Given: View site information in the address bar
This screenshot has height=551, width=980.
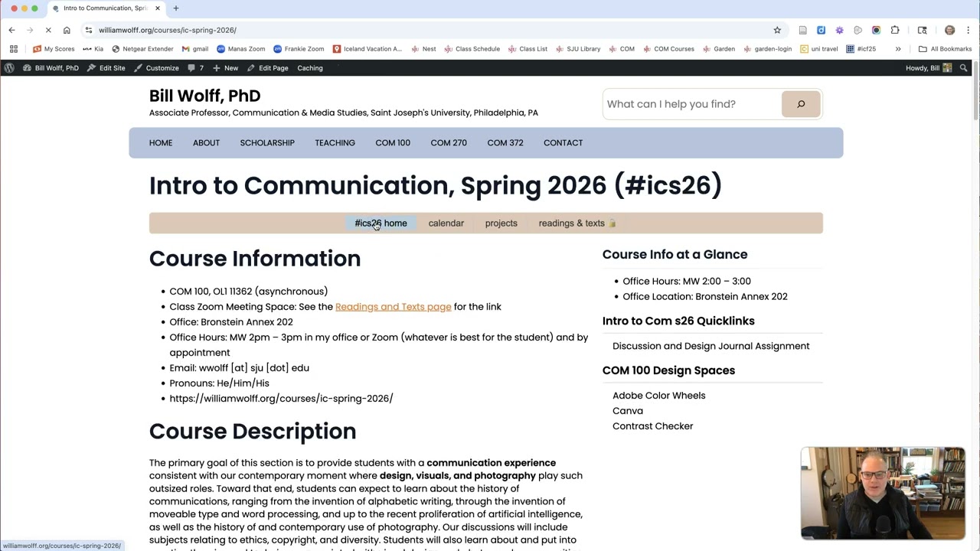Looking at the screenshot, I should coord(89,30).
